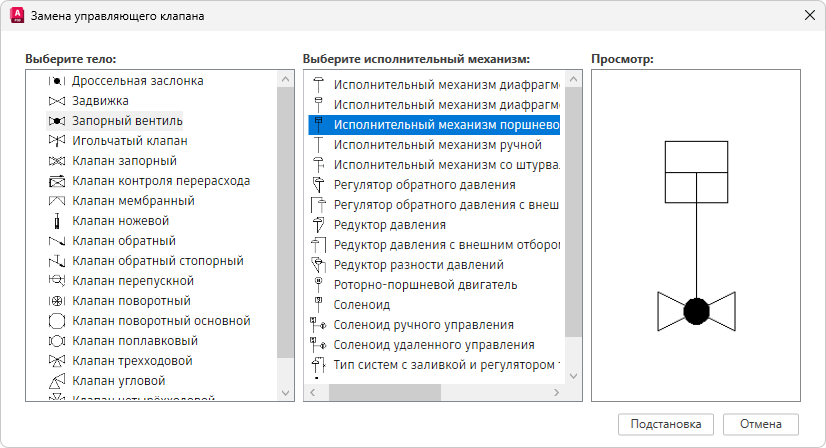Click the valve preview image
826x448 pixels.
coord(696,235)
